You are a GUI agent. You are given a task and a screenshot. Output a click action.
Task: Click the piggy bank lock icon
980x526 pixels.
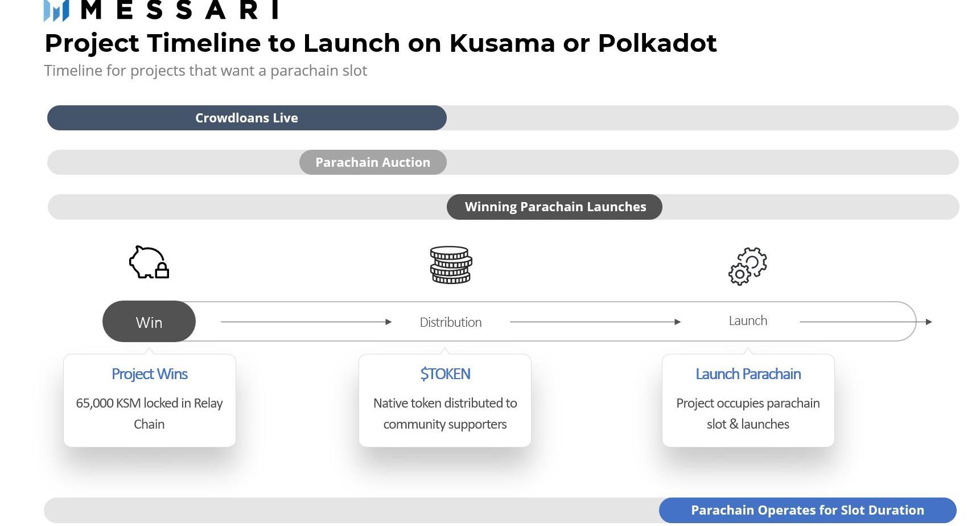tap(149, 262)
